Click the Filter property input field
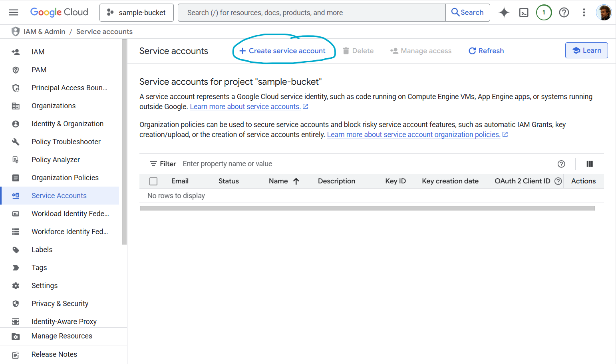 (x=227, y=163)
